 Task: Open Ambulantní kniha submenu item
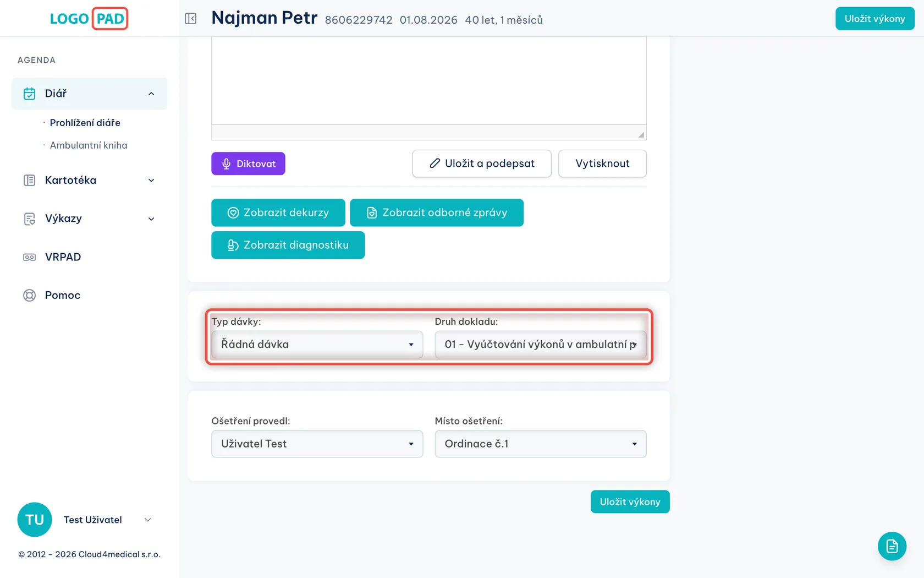(89, 145)
